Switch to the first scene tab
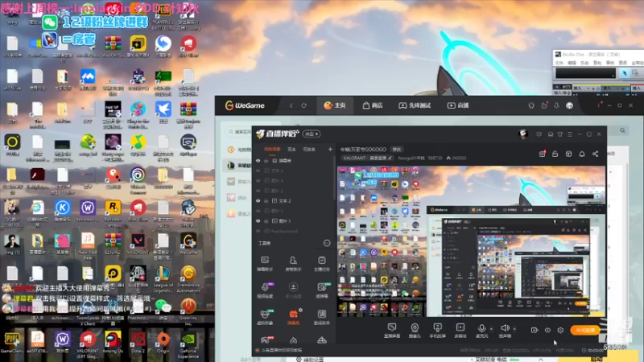Viewport: 644px width, 362px height. [272, 149]
